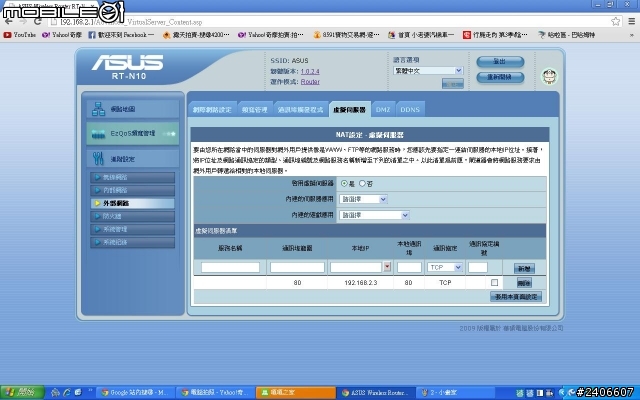640x400 pixels.
Task: Open the Chrome menu icon
Action: coord(631,21)
